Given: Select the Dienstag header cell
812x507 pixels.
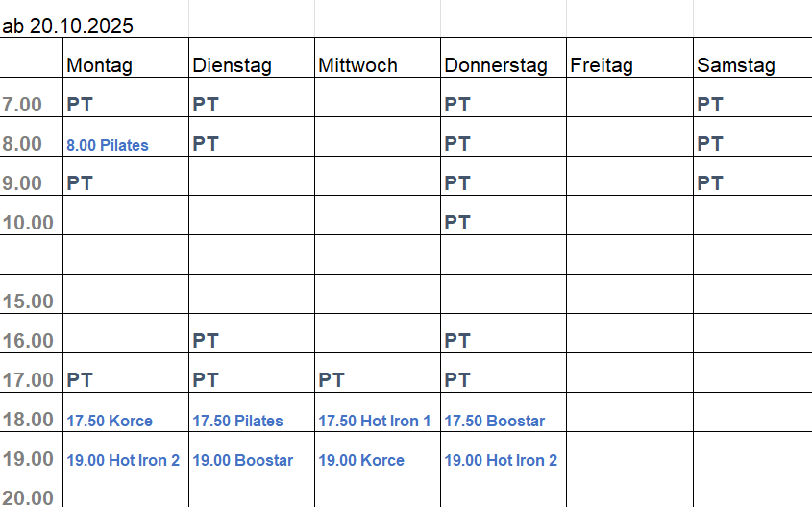Looking at the screenshot, I should [232, 65].
